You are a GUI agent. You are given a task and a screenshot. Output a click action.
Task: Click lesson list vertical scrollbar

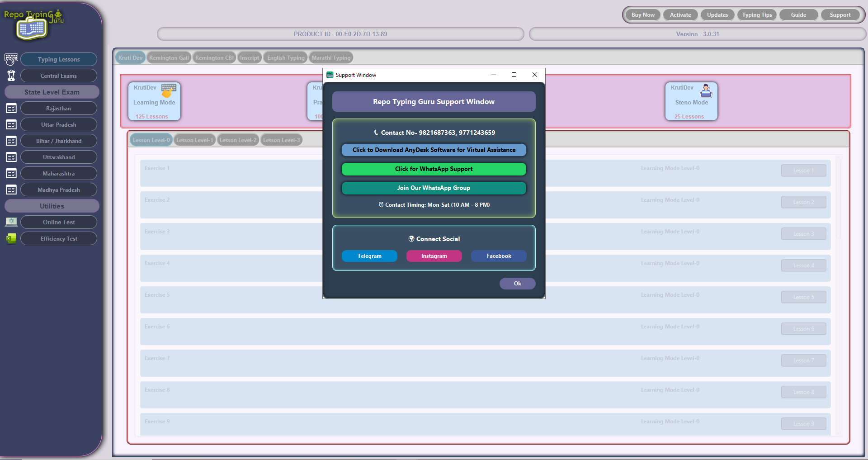838,296
